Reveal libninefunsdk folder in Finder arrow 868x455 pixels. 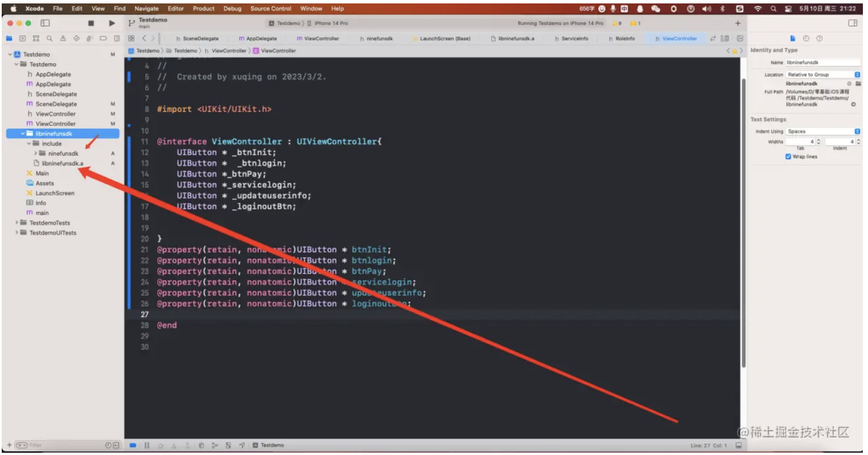[x=853, y=104]
